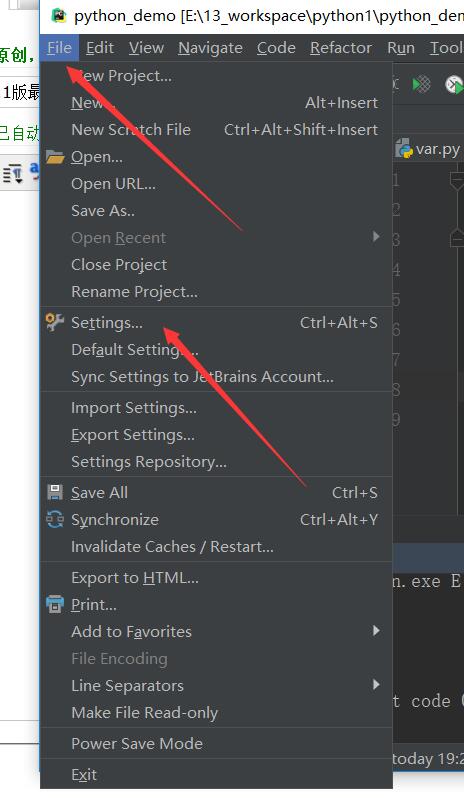Click the Print printer icon
This screenshot has height=798, width=464.
click(55, 604)
